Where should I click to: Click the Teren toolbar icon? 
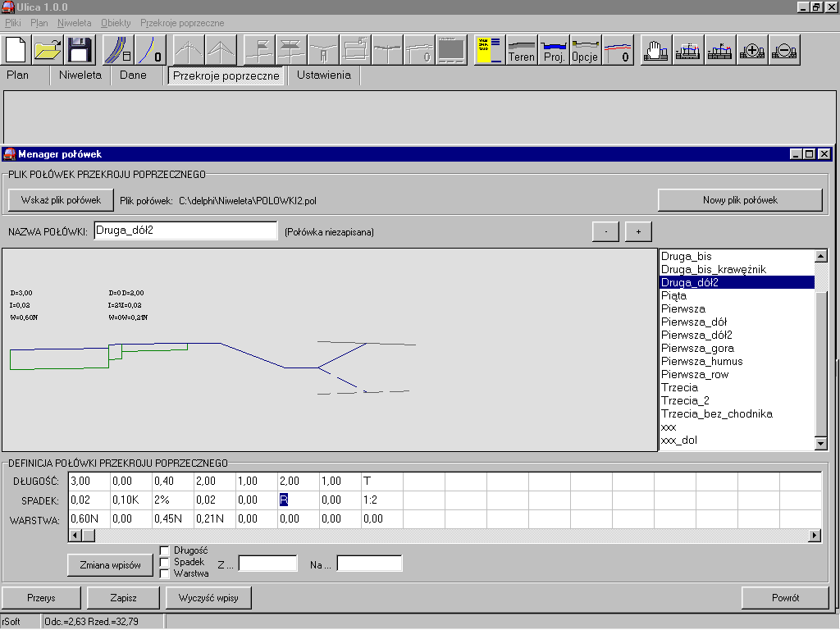point(522,50)
